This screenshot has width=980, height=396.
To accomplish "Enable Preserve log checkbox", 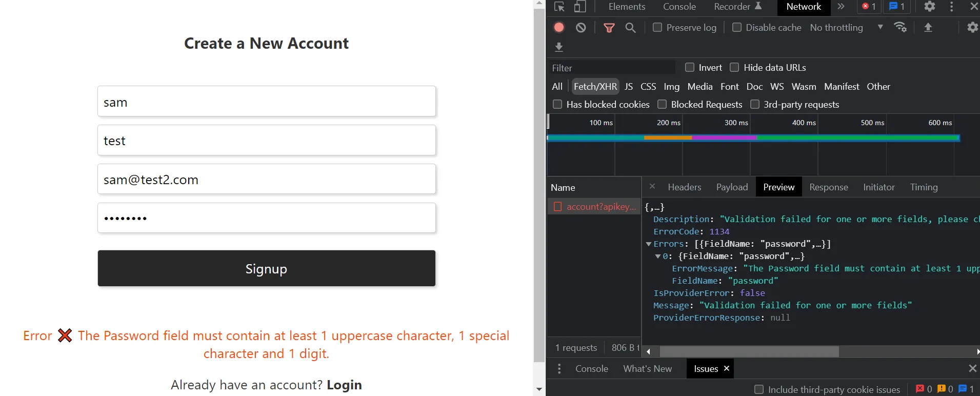I will pos(657,27).
